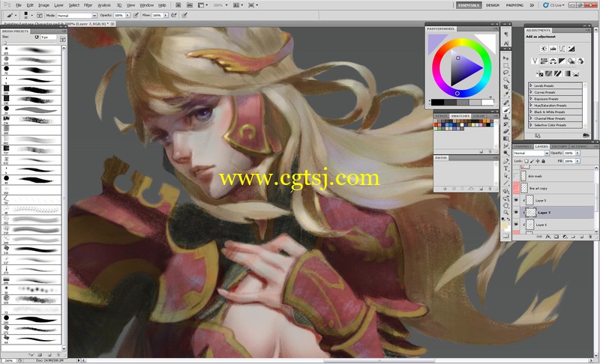Image resolution: width=600 pixels, height=364 pixels.
Task: Add a Color Balance adjustment
Action: coord(553,61)
